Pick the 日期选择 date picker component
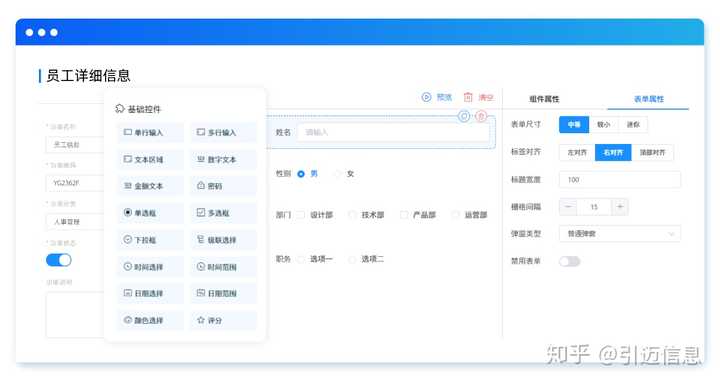 click(151, 293)
